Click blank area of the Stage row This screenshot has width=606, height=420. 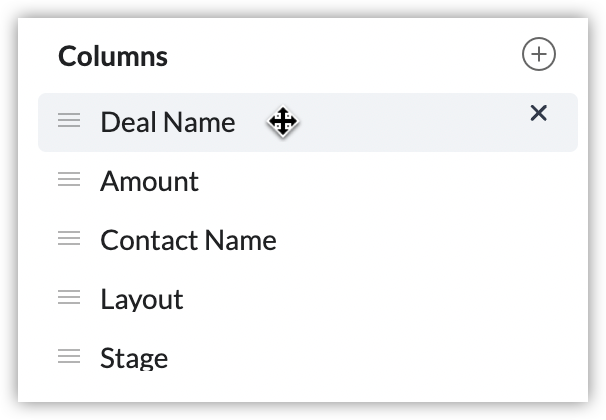(x=400, y=357)
